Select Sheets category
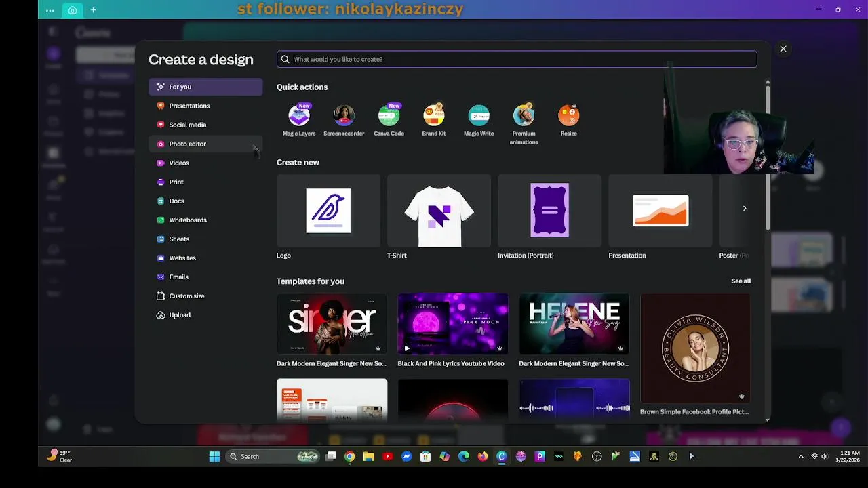This screenshot has width=868, height=488. (x=205, y=239)
